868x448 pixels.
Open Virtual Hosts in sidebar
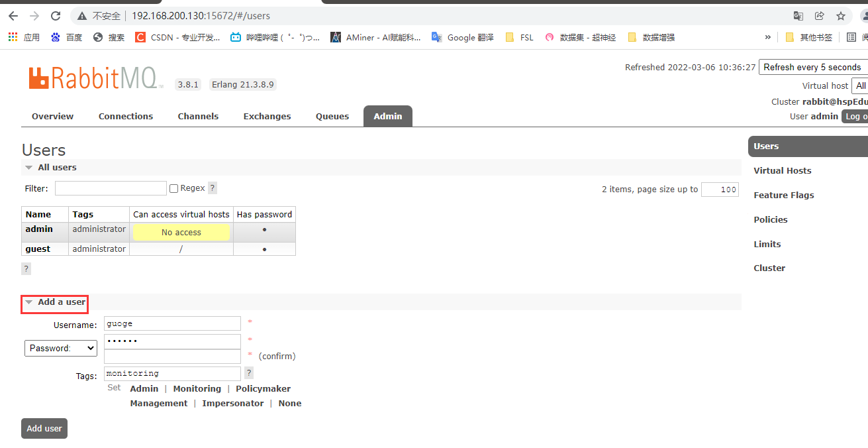coord(783,171)
